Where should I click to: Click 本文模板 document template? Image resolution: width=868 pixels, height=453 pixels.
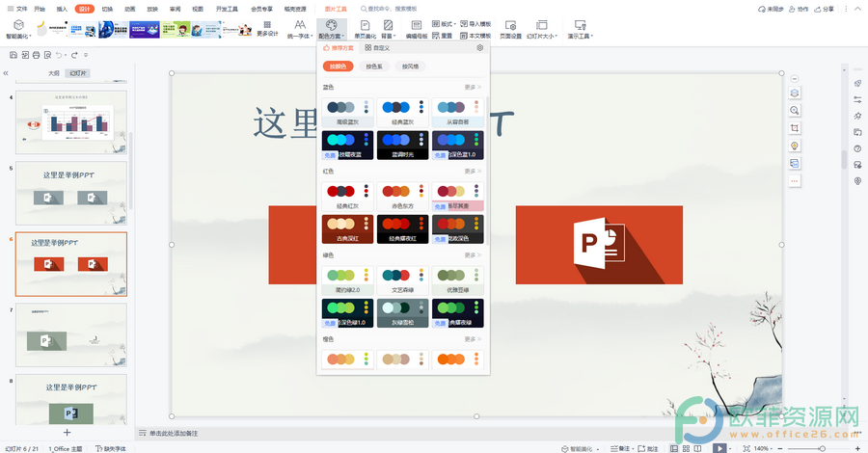[x=475, y=36]
